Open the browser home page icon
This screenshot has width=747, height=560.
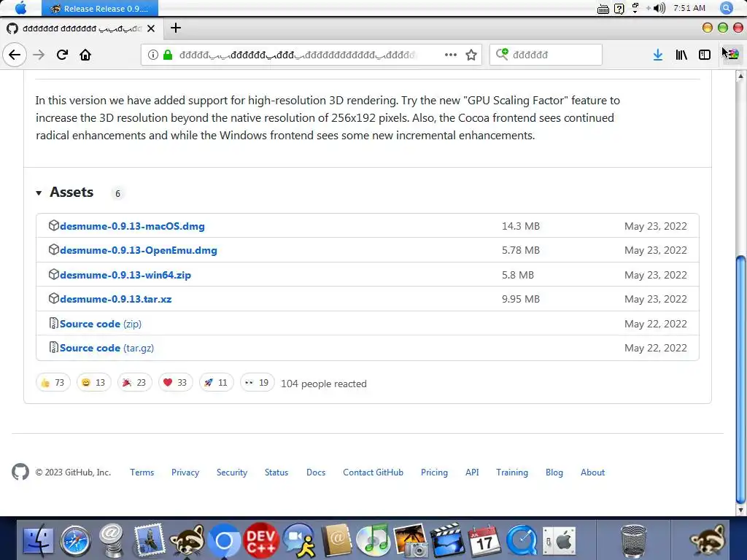pyautogui.click(x=85, y=55)
